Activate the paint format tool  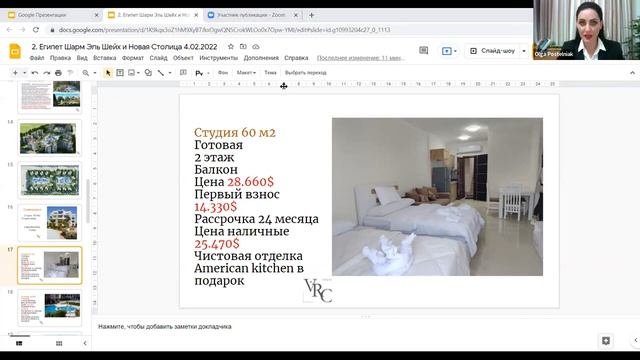coord(70,73)
